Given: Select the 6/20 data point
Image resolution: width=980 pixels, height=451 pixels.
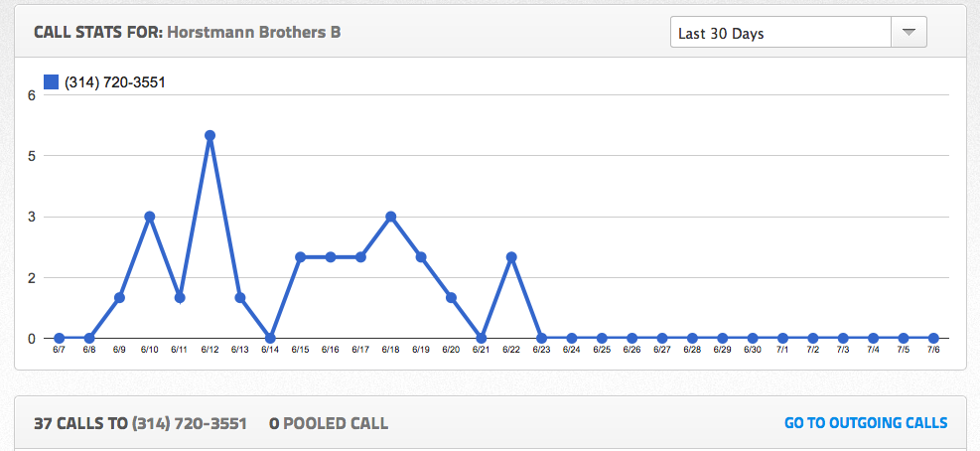Looking at the screenshot, I should pos(451,297).
